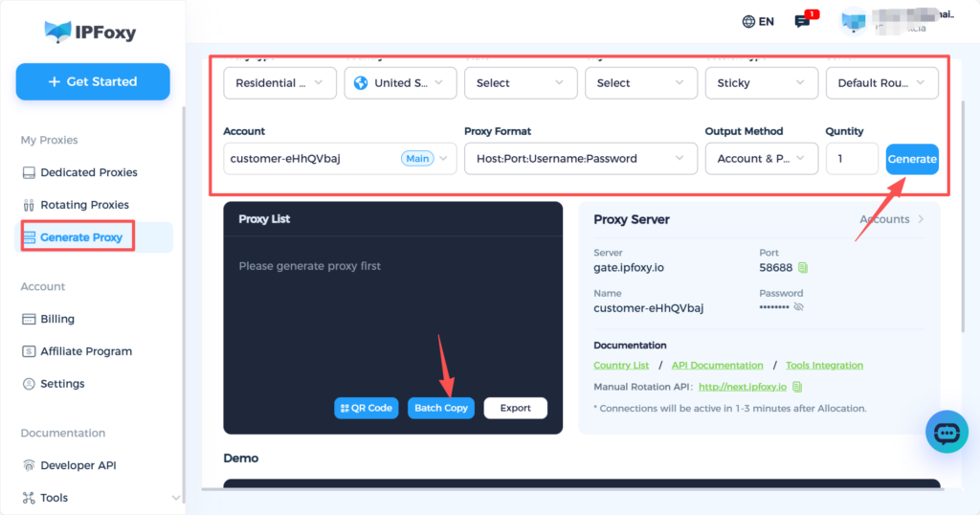Open the United States country dropdown

(400, 83)
